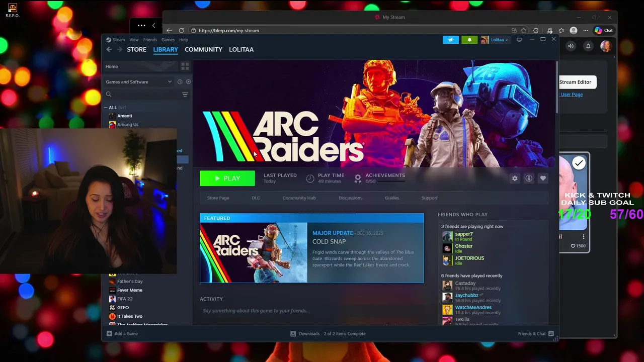Expand the Games and Software dropdown
Image resolution: width=644 pixels, height=362 pixels.
coord(139,82)
